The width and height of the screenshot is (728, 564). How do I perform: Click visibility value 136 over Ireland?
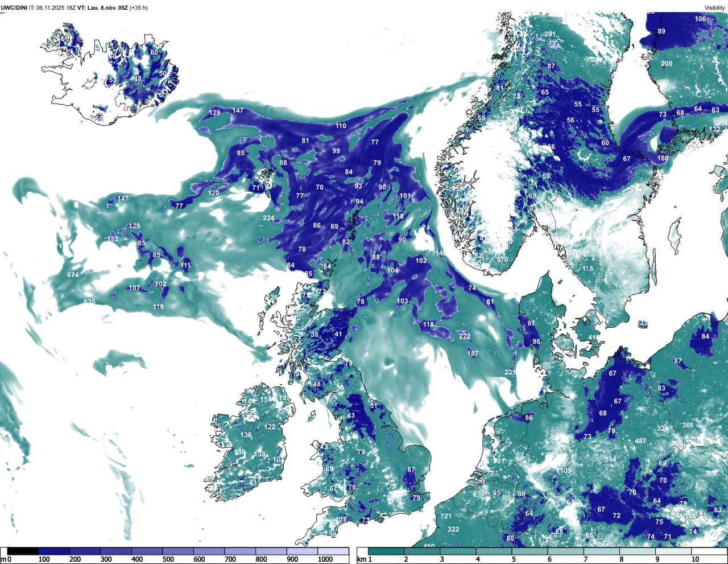(246, 435)
